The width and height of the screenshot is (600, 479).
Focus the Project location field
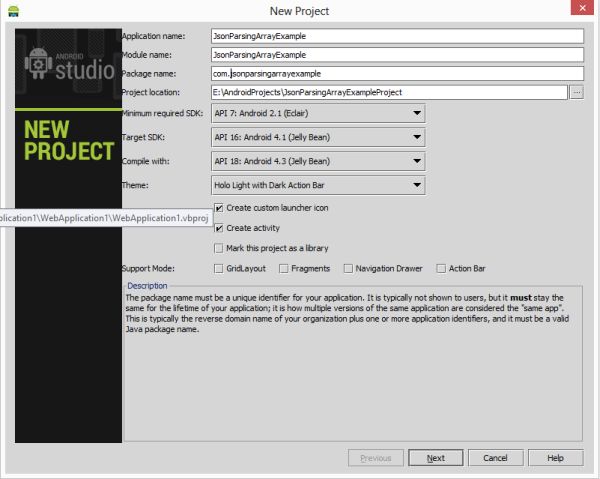pos(389,92)
